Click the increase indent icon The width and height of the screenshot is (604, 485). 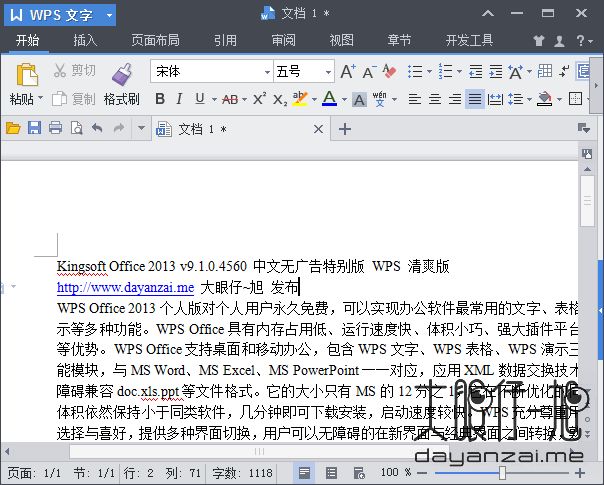[495, 72]
